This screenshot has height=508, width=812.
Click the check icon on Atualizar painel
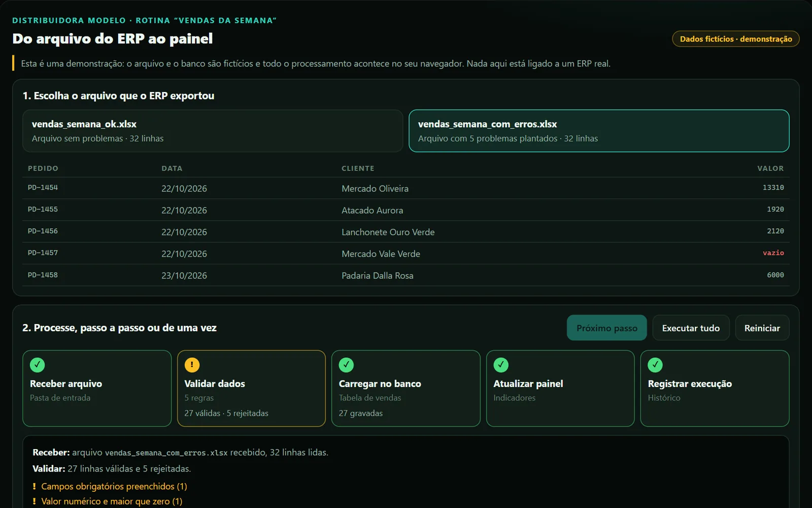click(501, 365)
